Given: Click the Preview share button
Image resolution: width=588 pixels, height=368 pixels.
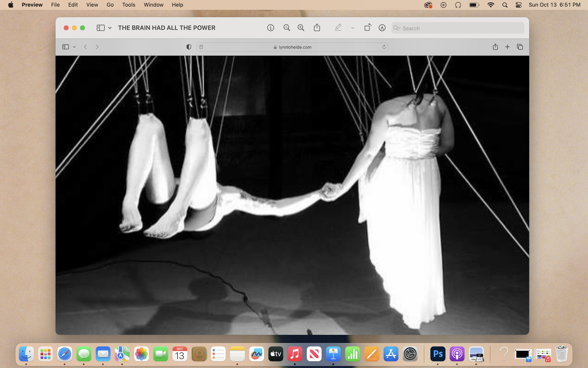Looking at the screenshot, I should pyautogui.click(x=317, y=28).
